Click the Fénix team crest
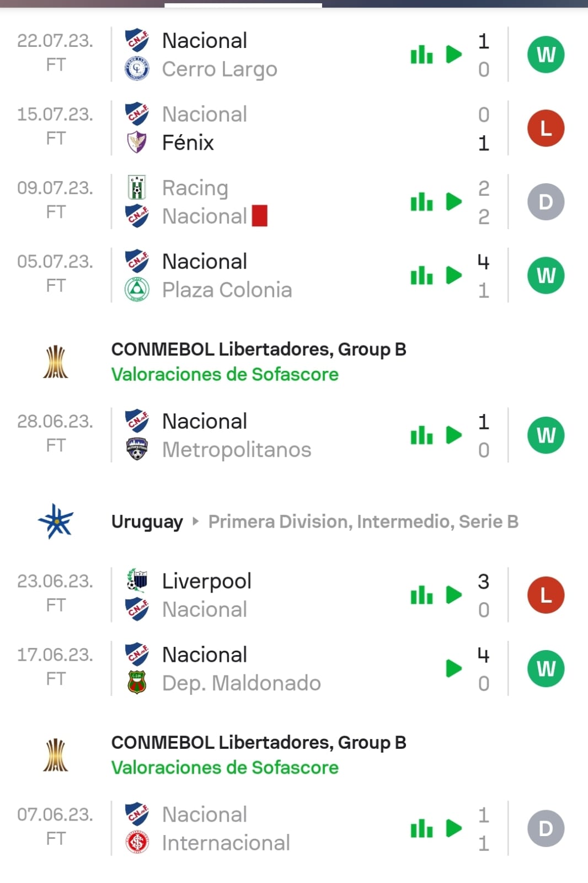Image resolution: width=588 pixels, height=883 pixels. coord(137,142)
